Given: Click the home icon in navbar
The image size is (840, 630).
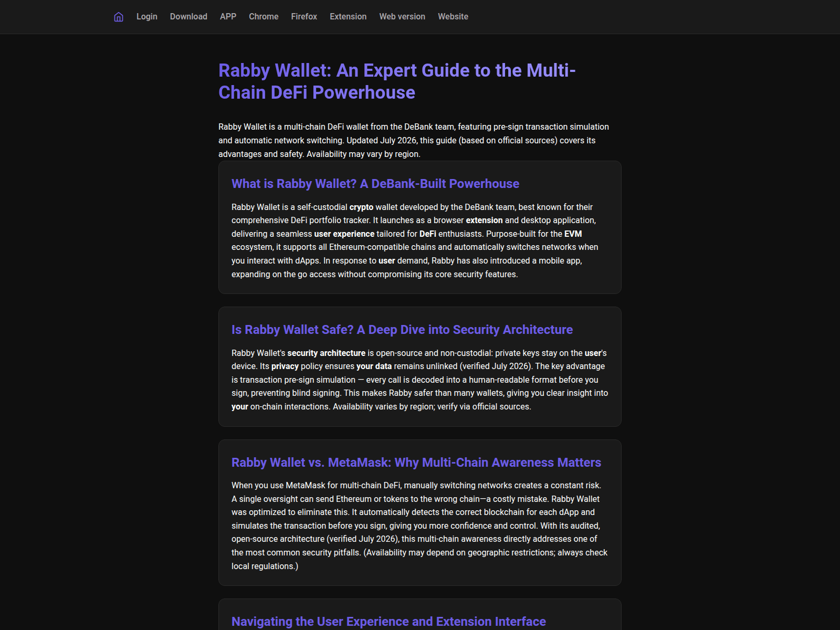Looking at the screenshot, I should tap(119, 17).
